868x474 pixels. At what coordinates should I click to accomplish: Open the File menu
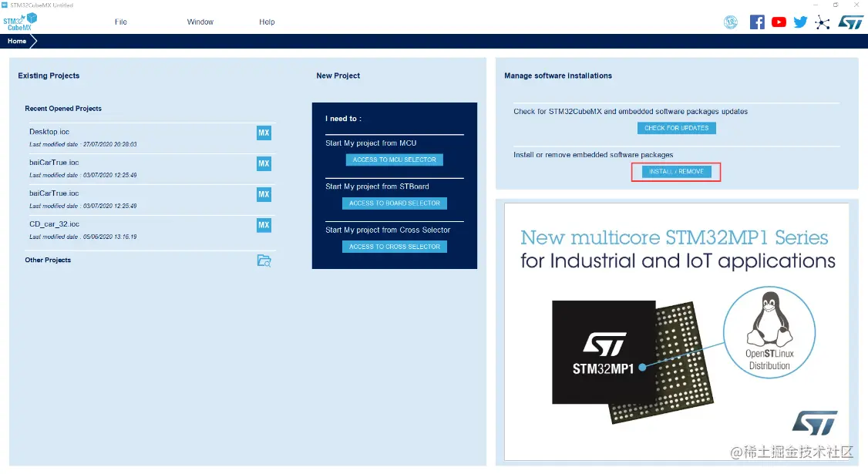[121, 22]
